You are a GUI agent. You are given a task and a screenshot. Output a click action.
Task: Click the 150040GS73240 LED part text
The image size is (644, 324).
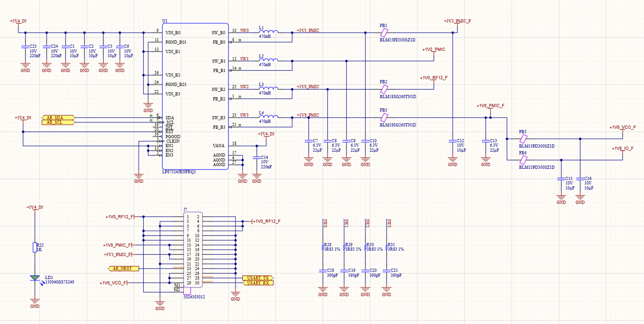point(59,282)
